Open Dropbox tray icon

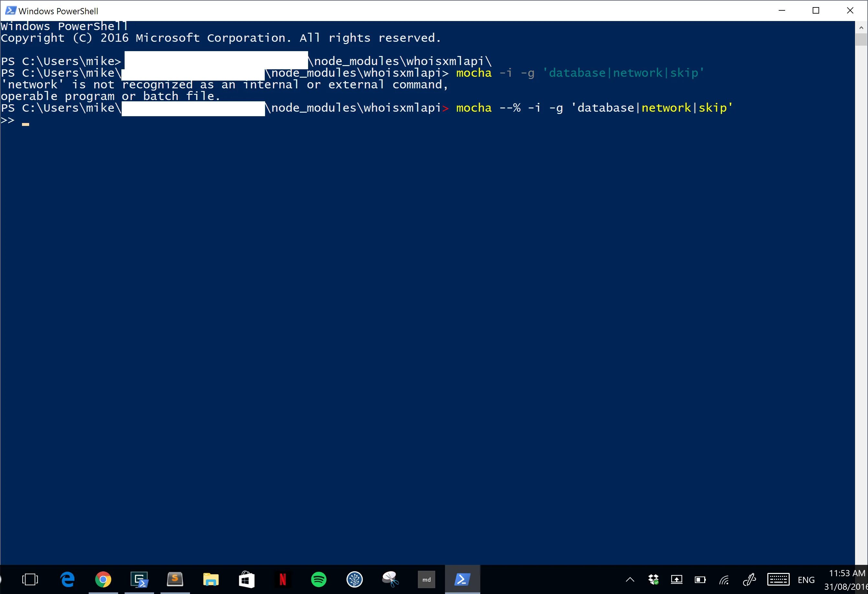click(x=653, y=580)
